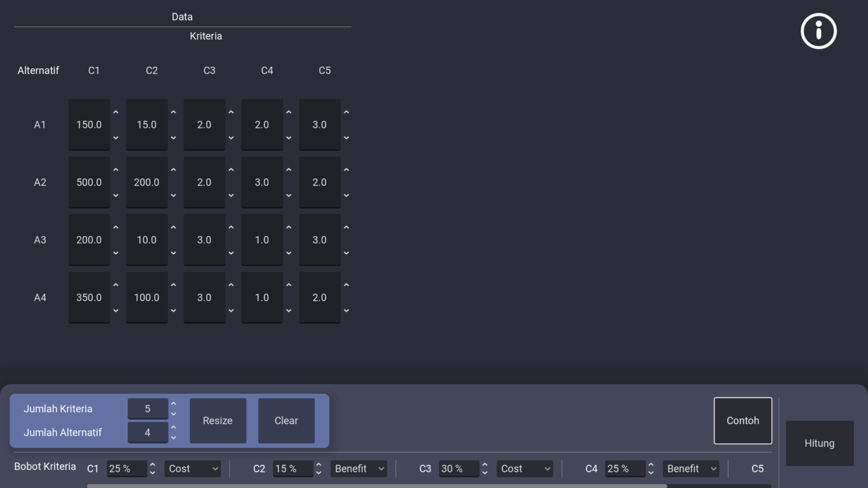Select A2 C2 field showing 200.0
This screenshot has width=868, height=488.
pyautogui.click(x=146, y=183)
